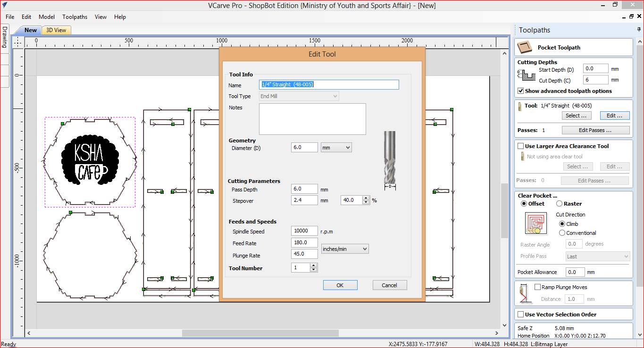644x348 pixels.
Task: Open the inches/min feed units dropdown
Action: 344,249
